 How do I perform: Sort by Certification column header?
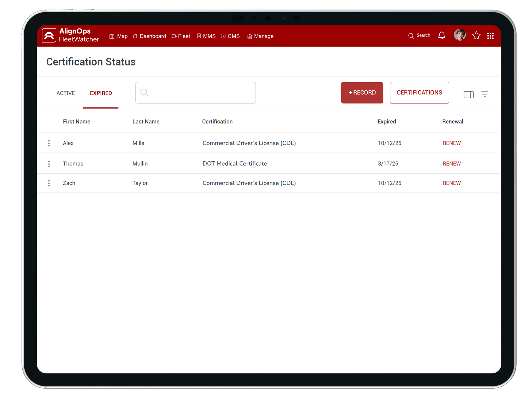(x=217, y=121)
